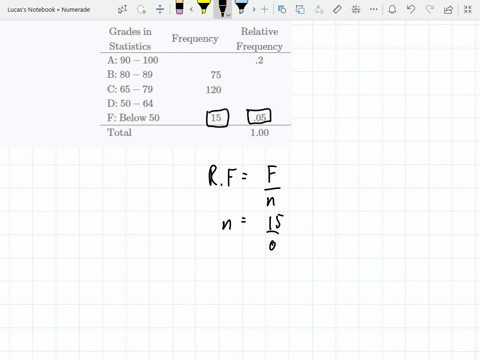Click the notebook title Lucas's Notebook » Numerade
480x360 pixels.
pyautogui.click(x=49, y=10)
